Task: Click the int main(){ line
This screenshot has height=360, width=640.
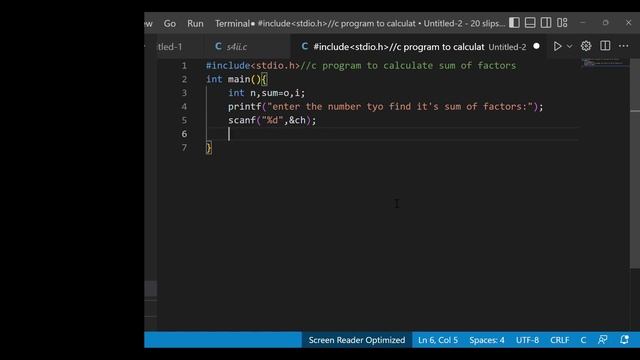Action: point(237,79)
